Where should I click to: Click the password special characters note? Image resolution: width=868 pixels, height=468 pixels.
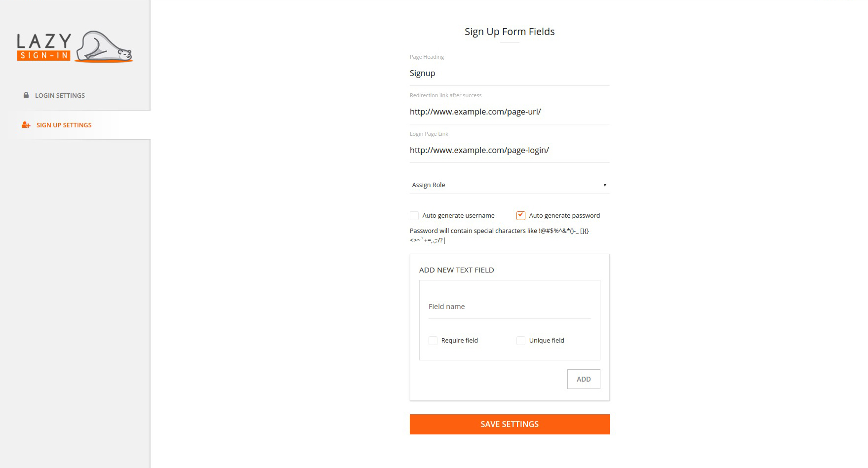(500, 235)
